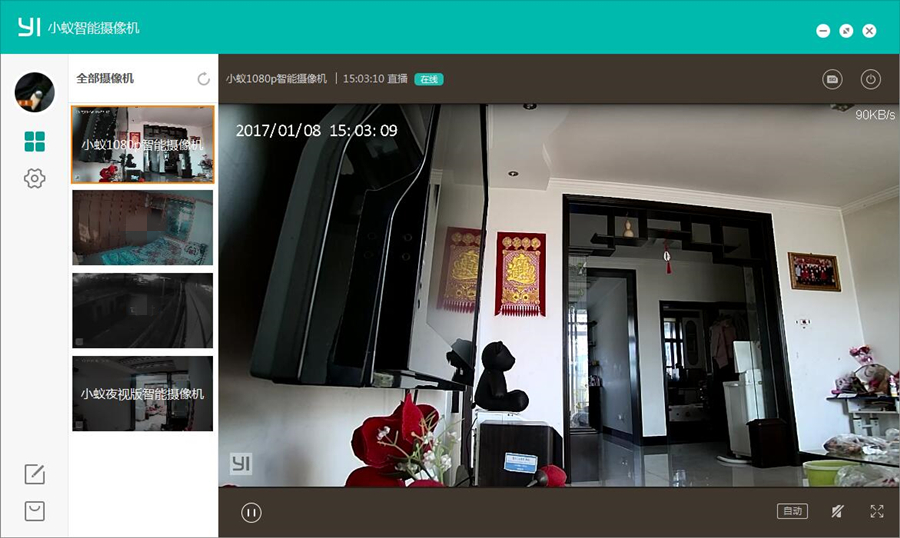Viewport: 900px width, 538px height.
Task: Select the 小蚁1080p智能摄像机 thumbnail
Action: [x=142, y=144]
